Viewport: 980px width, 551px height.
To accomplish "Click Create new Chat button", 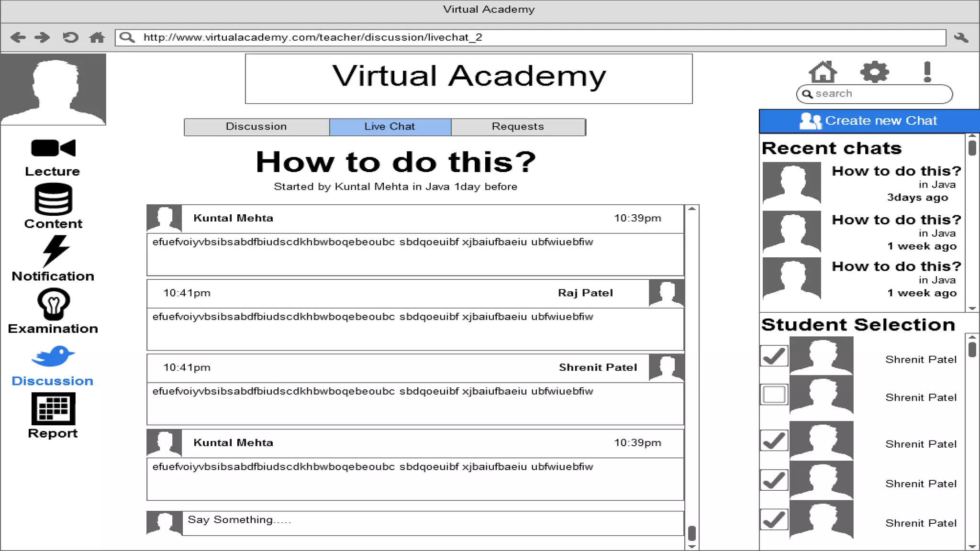I will [x=869, y=121].
